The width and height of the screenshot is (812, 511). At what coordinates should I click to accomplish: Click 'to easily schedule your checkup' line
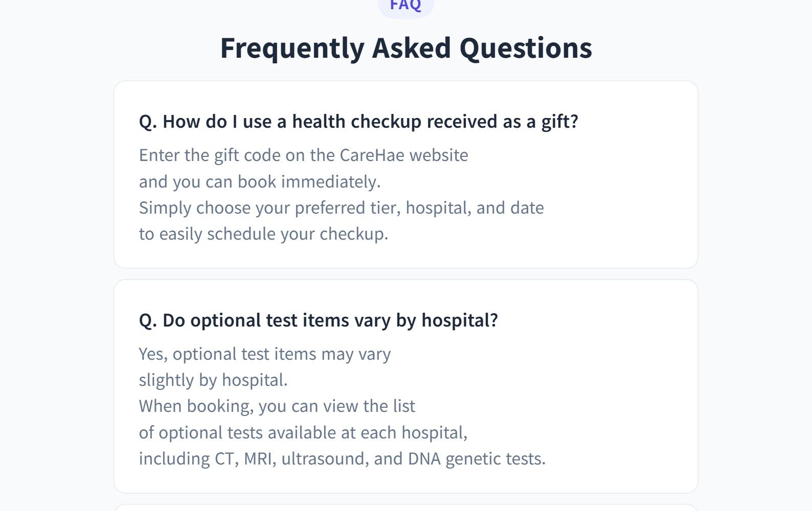point(263,234)
